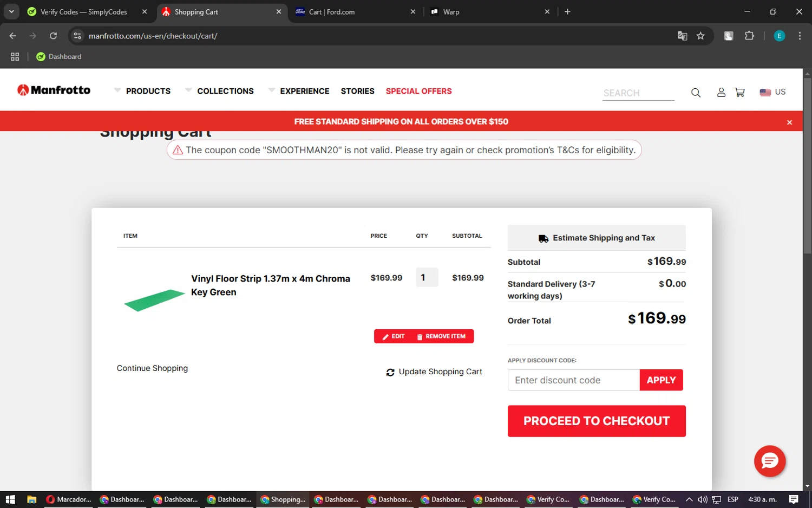Click the ESP language indicator

(x=733, y=499)
